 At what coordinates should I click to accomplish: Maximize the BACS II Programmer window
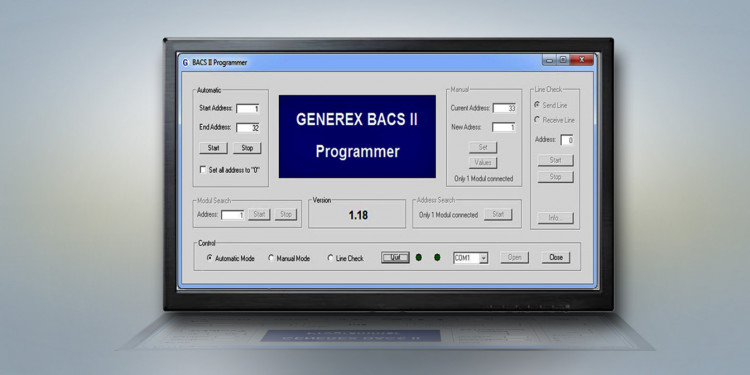pos(562,60)
